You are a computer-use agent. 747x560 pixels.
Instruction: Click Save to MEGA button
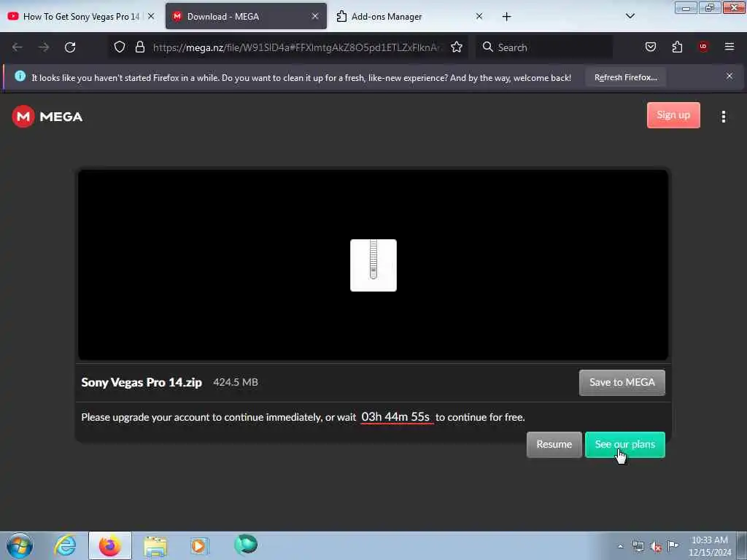point(622,382)
